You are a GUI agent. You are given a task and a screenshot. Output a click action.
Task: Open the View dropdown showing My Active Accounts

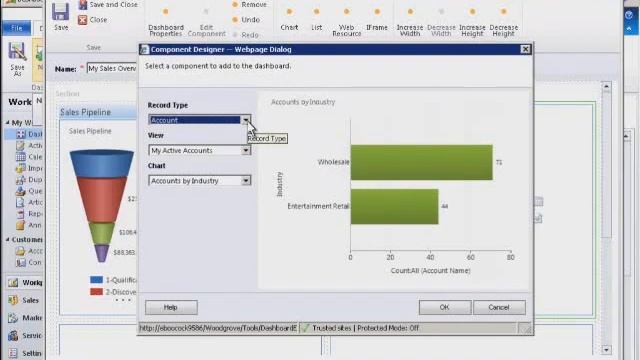coord(200,151)
